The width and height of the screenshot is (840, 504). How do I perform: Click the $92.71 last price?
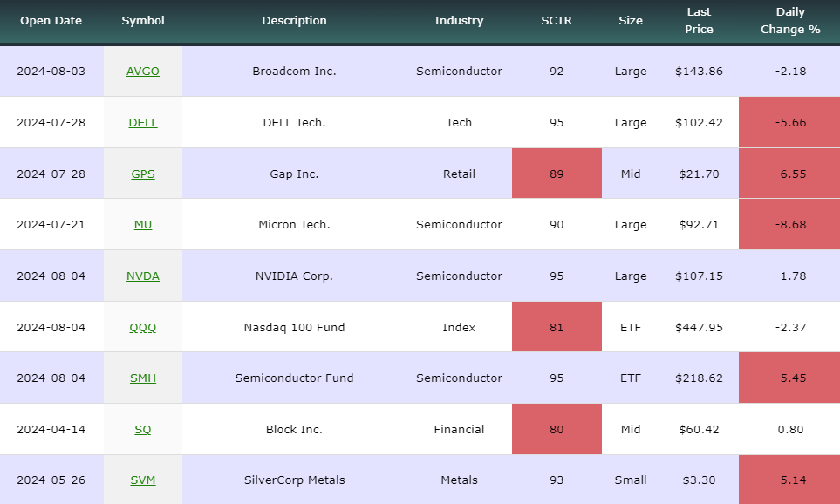(x=699, y=225)
